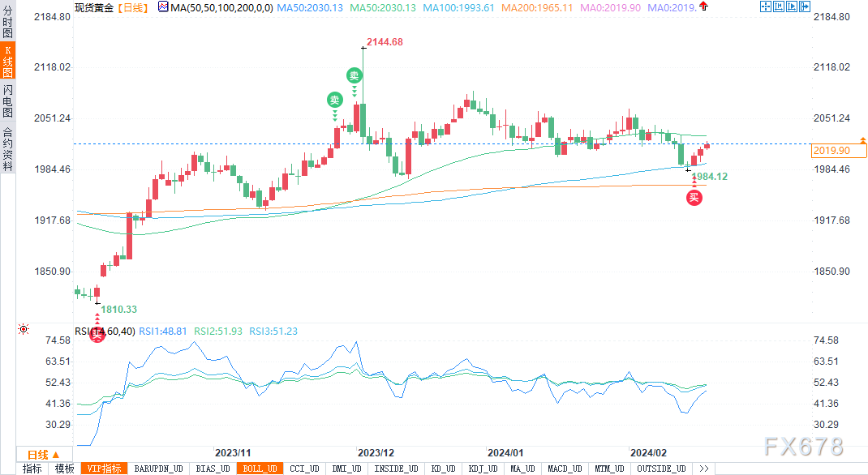
Task: Click the green sell marker near 2144.68 peak
Action: pos(355,75)
